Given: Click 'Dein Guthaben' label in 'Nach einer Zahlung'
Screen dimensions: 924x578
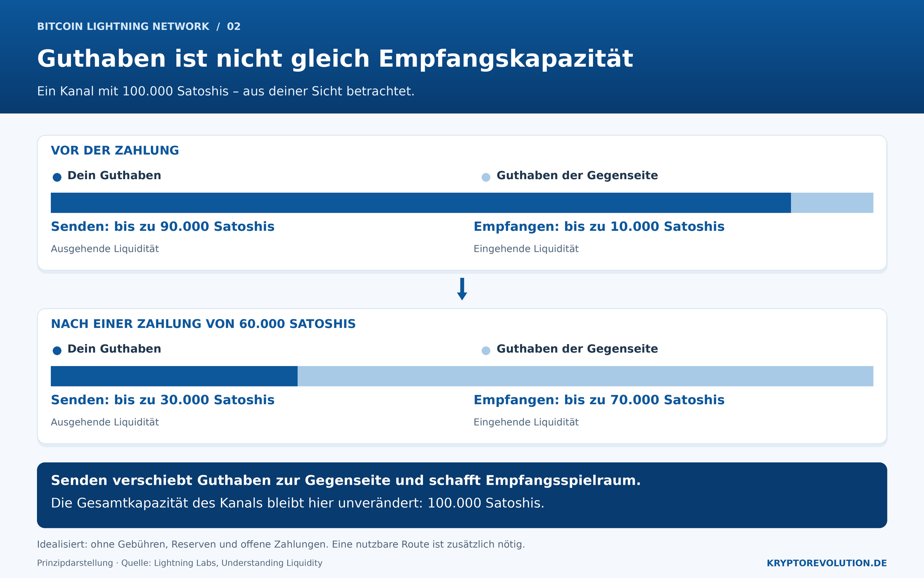Looking at the screenshot, I should [114, 349].
